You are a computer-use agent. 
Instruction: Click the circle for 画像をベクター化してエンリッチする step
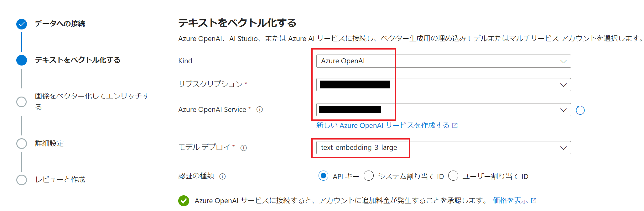22,102
